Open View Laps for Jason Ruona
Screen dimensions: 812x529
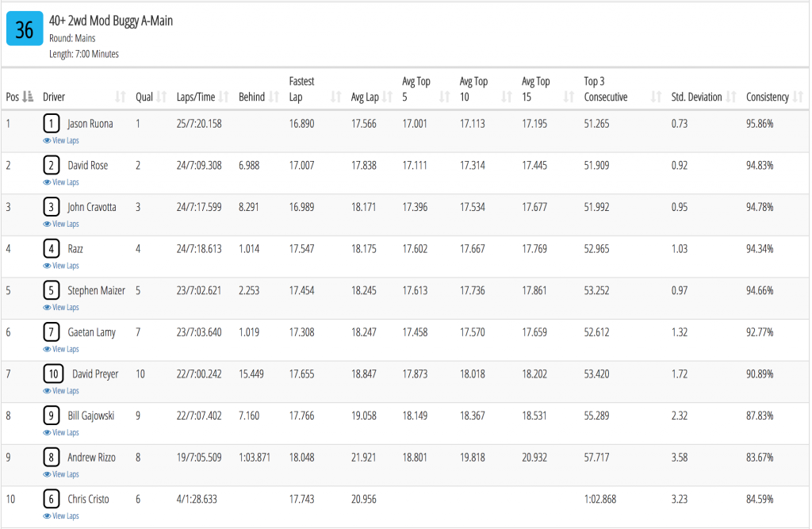61,140
